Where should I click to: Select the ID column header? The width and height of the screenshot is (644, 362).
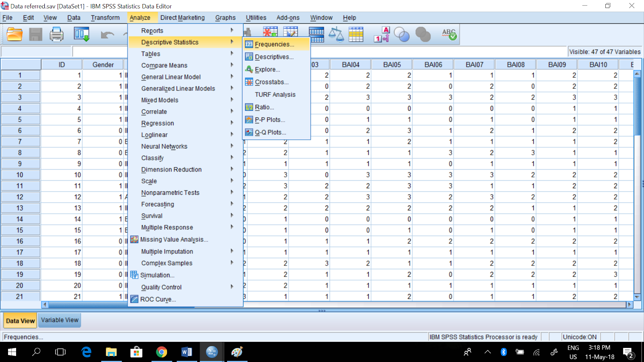[62, 65]
